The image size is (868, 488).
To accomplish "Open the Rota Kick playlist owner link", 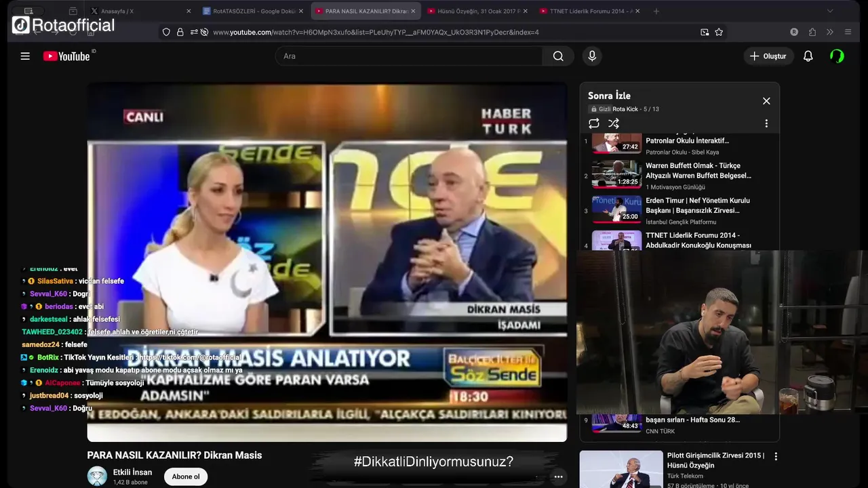I will pos(625,109).
